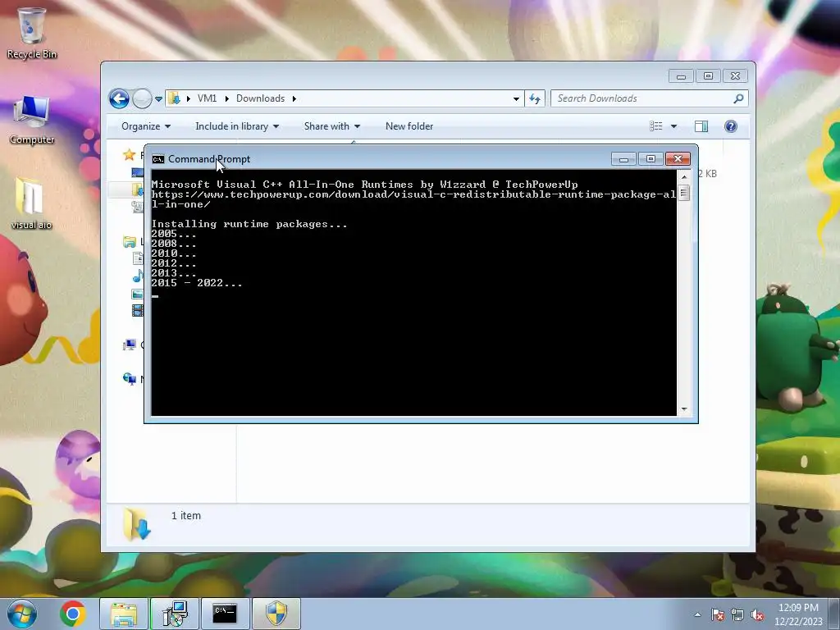This screenshot has width=840, height=630.
Task: Click the volume muted tray icon
Action: tap(757, 615)
